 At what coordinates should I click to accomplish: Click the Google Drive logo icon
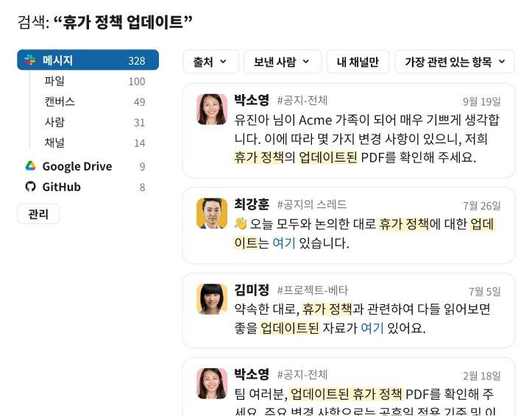(x=30, y=166)
